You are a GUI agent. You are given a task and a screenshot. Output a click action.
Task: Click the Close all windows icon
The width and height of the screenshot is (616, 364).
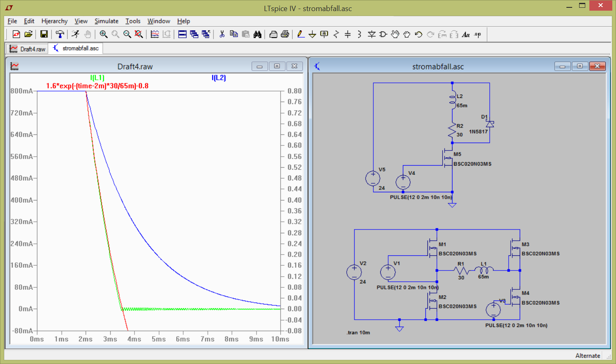(206, 34)
